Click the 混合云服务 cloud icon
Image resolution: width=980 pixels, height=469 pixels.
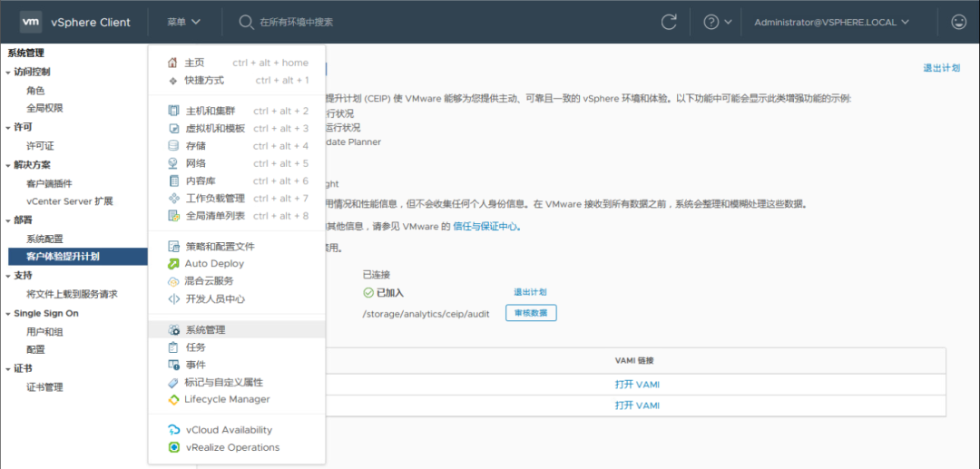(x=173, y=281)
